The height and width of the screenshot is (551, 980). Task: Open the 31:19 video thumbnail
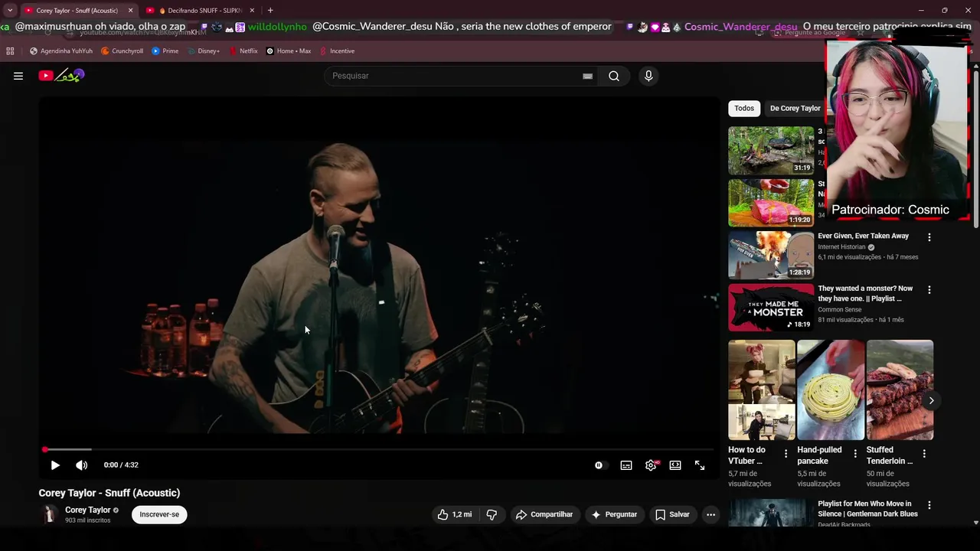coord(771,150)
